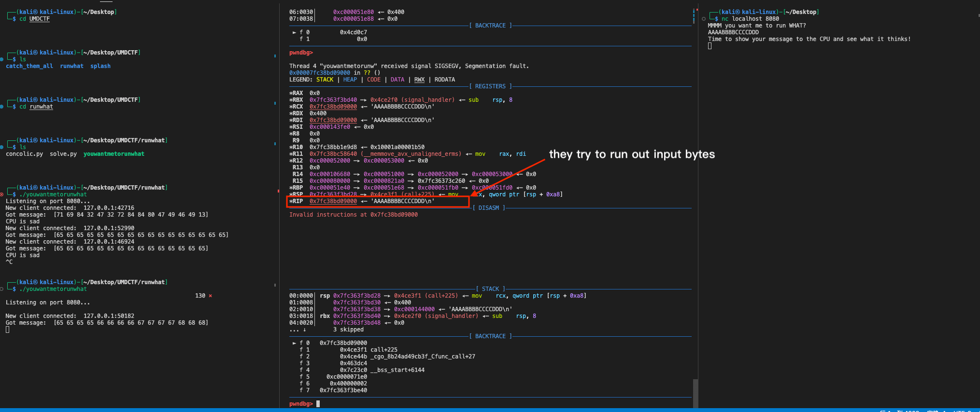Click '0xc000143fe0' in the *RSI row

tap(330, 127)
